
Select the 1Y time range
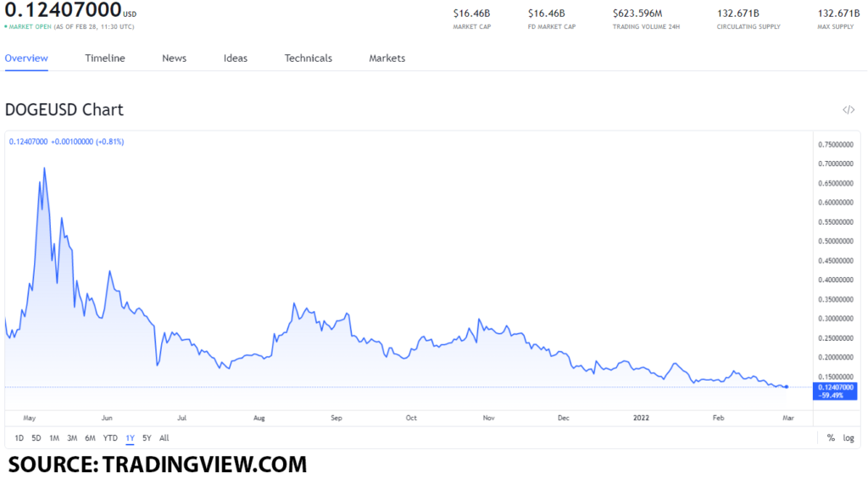(130, 438)
